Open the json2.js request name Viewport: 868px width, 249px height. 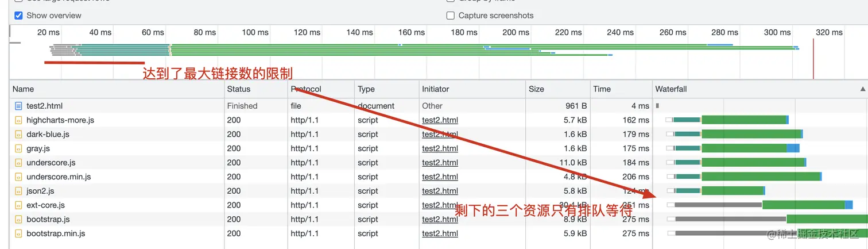point(40,191)
